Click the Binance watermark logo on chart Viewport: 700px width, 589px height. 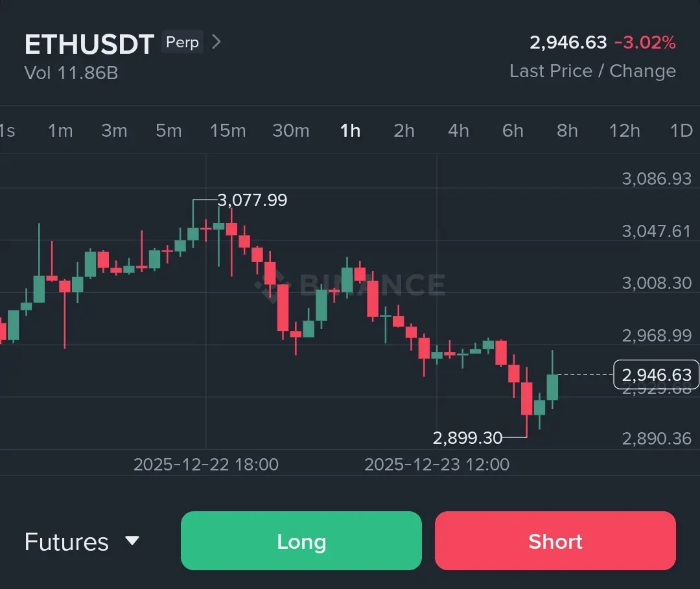tap(349, 284)
